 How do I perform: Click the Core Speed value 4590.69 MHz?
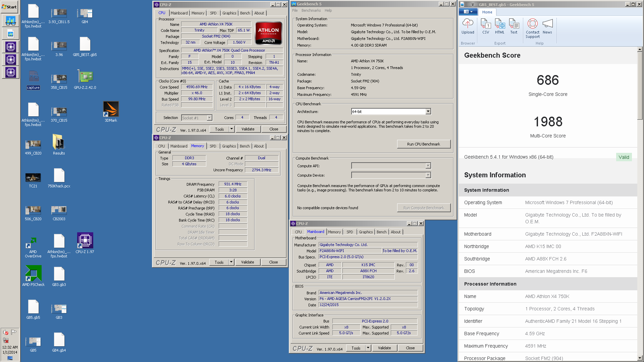tap(197, 87)
